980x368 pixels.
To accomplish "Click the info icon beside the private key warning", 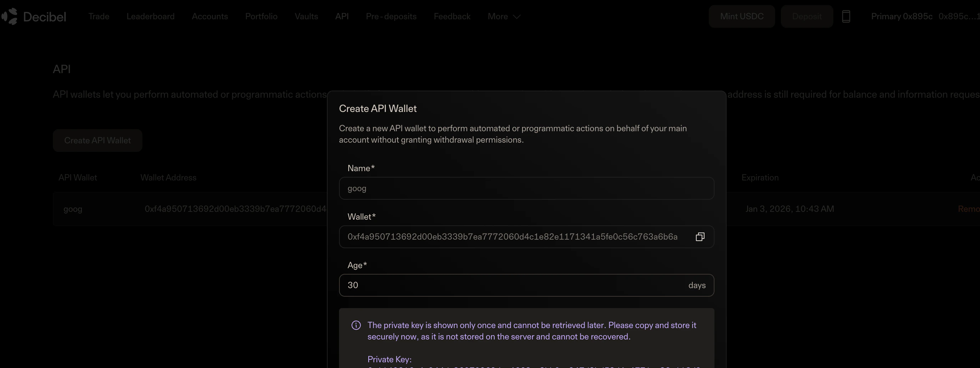I will (356, 325).
